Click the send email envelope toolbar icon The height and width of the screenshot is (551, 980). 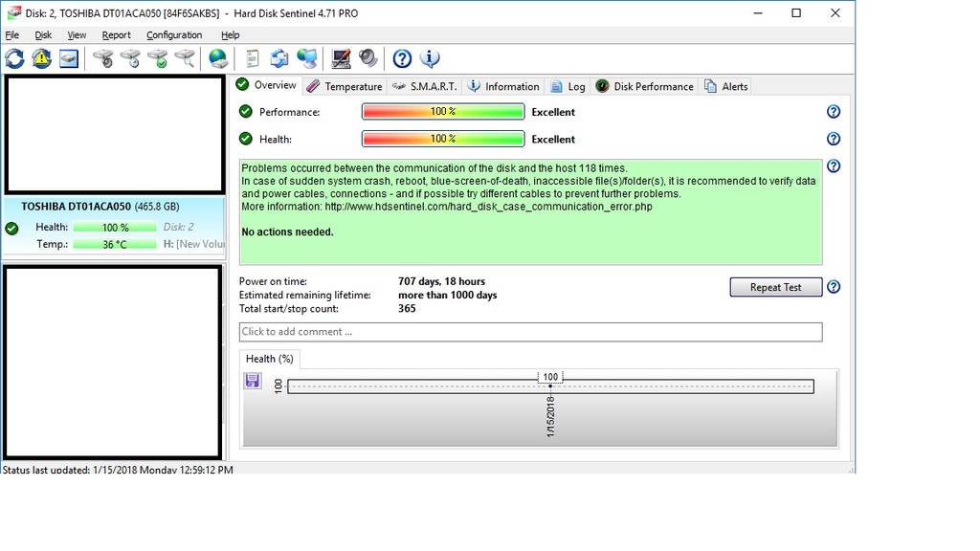click(279, 58)
